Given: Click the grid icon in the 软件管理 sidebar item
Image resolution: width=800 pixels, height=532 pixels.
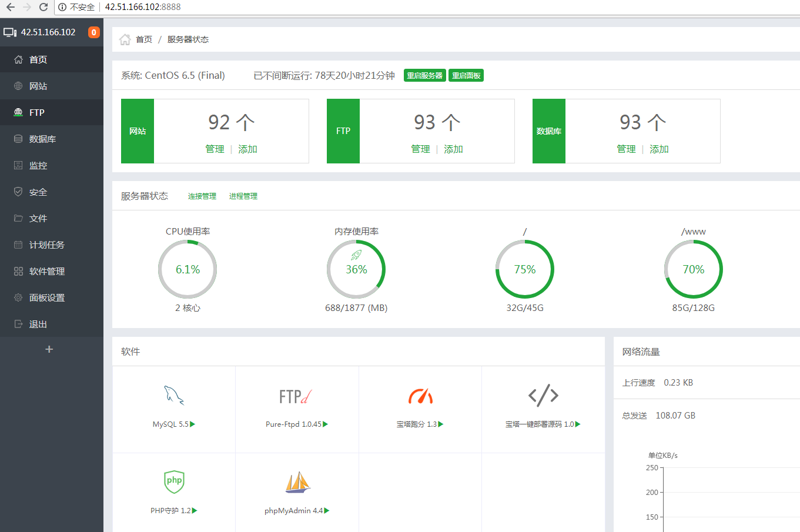Looking at the screenshot, I should [18, 271].
